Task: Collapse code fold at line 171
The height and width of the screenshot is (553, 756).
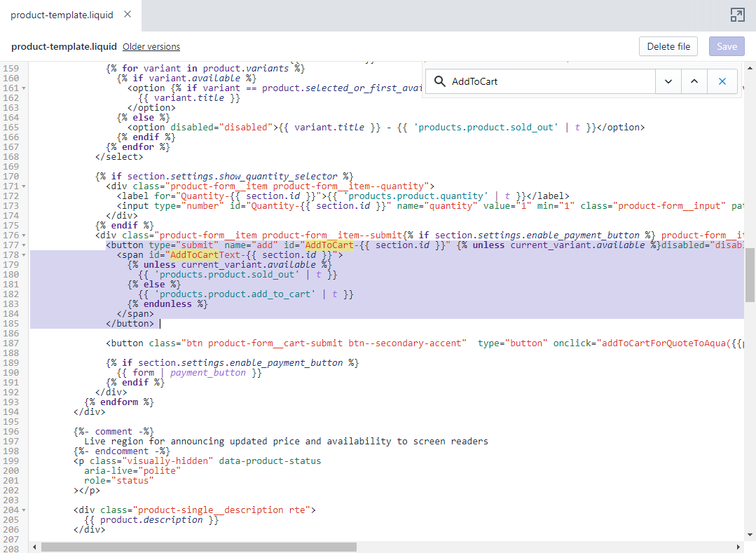Action: click(24, 186)
